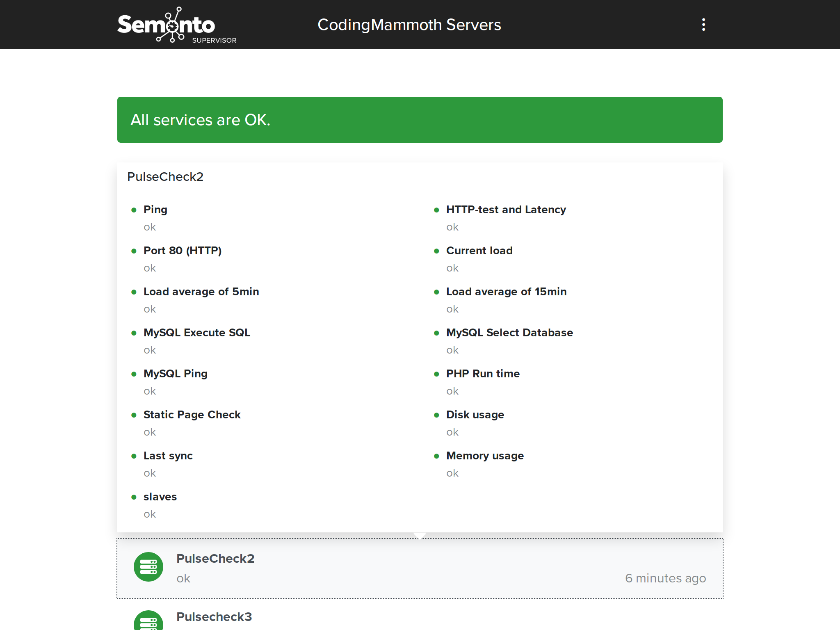Select the Ping test entry

155,210
